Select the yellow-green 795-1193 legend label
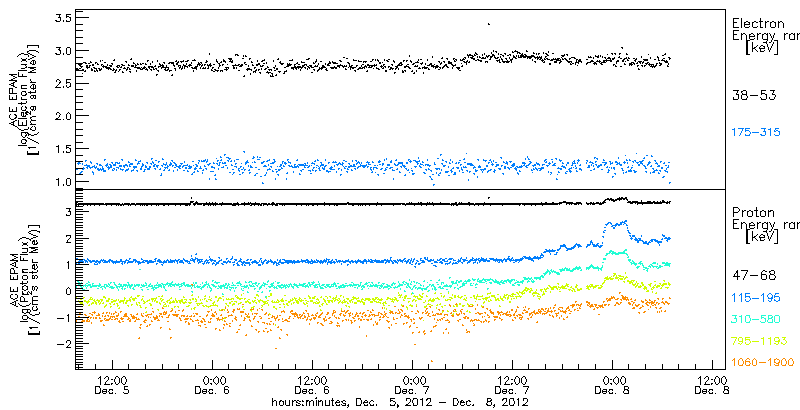Image resolution: width=800 pixels, height=410 pixels. point(759,341)
